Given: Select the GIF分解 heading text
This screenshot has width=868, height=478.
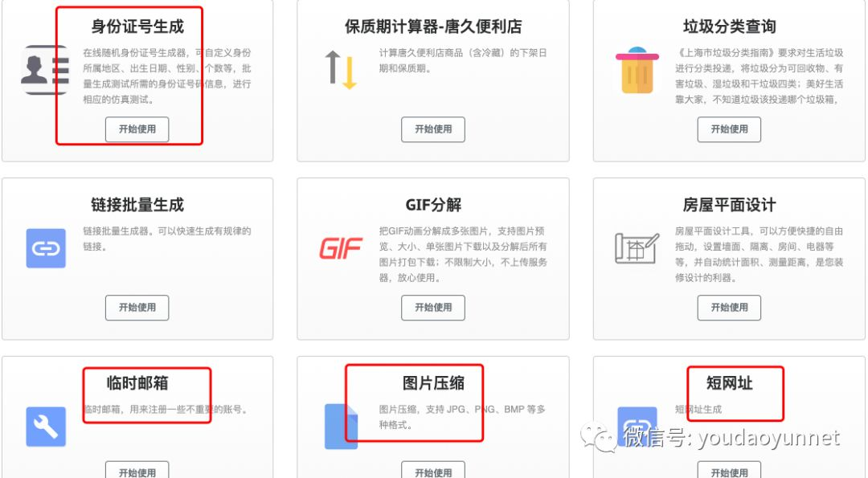Looking at the screenshot, I should (433, 205).
